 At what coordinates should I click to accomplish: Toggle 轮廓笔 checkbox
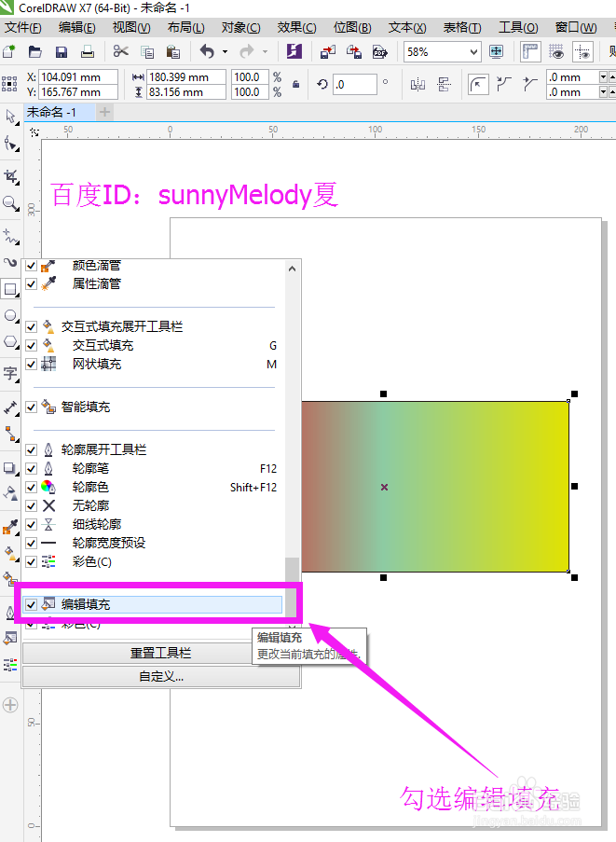[x=31, y=468]
